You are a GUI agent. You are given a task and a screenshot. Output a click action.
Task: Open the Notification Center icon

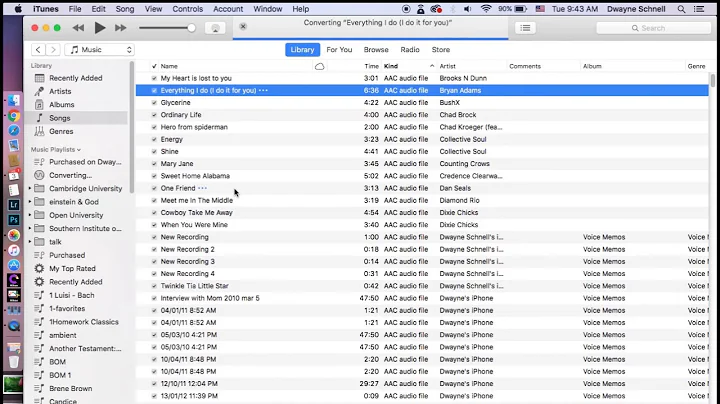(699, 9)
